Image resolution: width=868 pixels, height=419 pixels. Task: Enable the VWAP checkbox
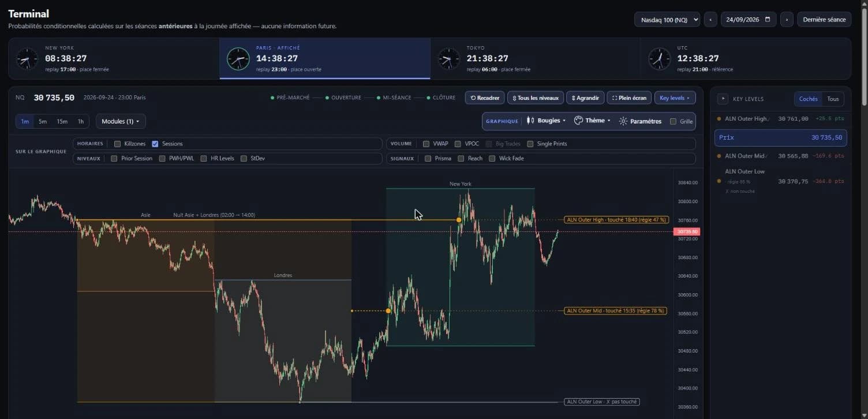426,144
